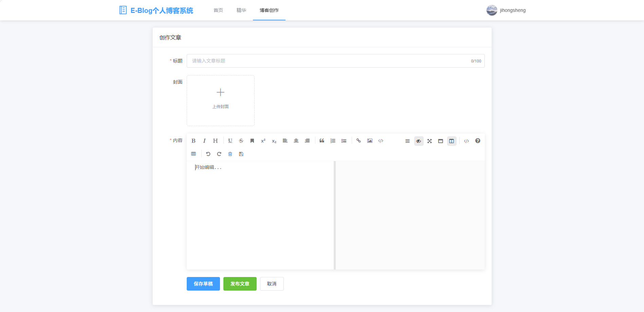
Task: Apply italic formatting
Action: tap(204, 141)
